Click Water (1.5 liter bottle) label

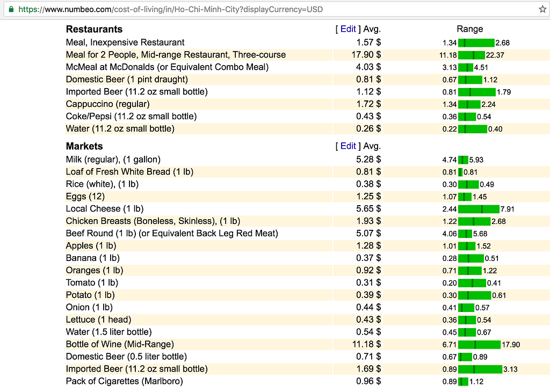pyautogui.click(x=108, y=332)
